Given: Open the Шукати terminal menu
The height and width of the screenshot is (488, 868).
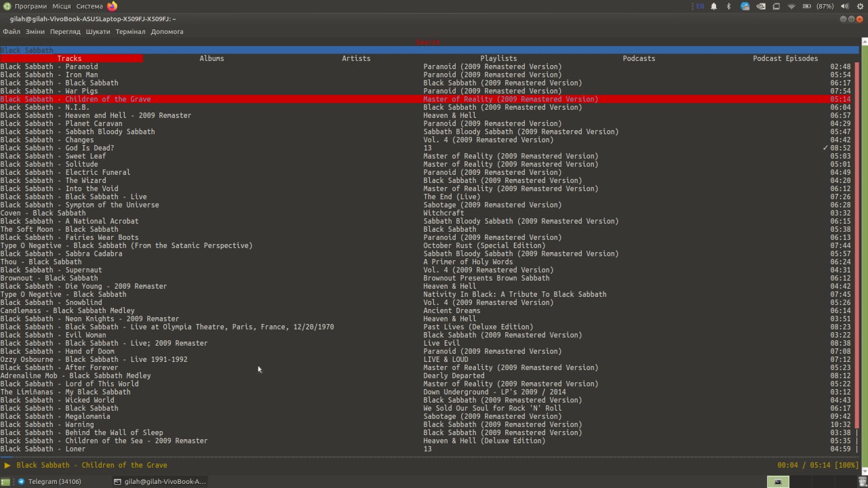Looking at the screenshot, I should coord(98,32).
